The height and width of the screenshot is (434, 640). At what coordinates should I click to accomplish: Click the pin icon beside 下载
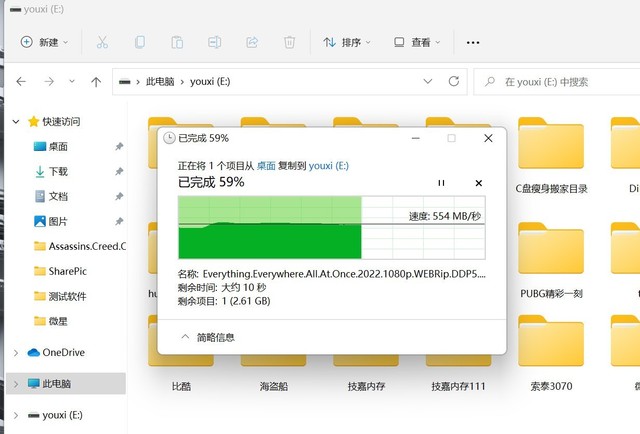point(119,171)
